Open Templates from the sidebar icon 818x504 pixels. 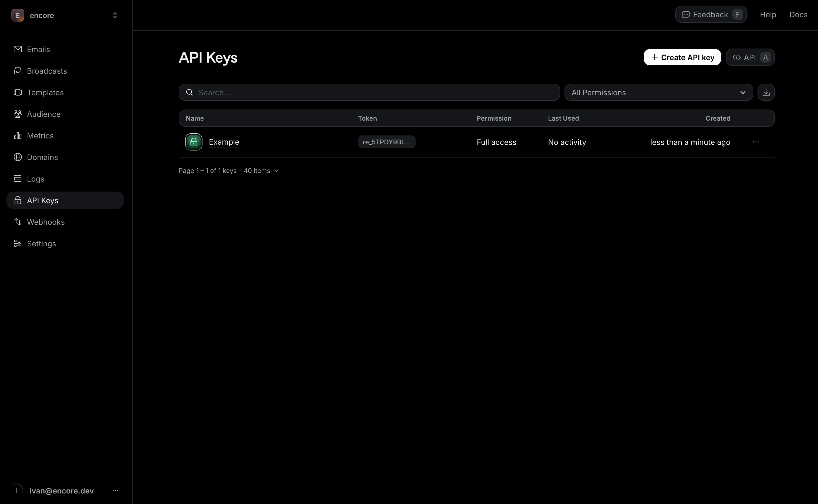tap(18, 92)
